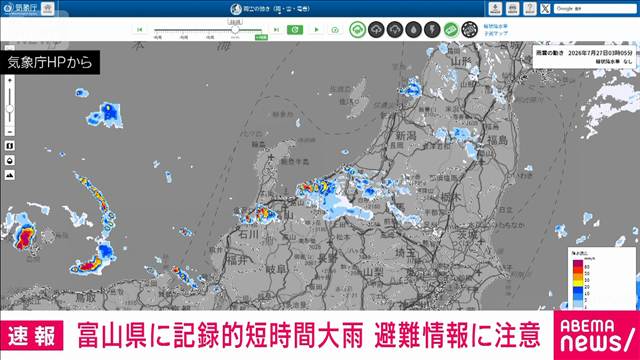Focus the Google search input field

[594, 8]
